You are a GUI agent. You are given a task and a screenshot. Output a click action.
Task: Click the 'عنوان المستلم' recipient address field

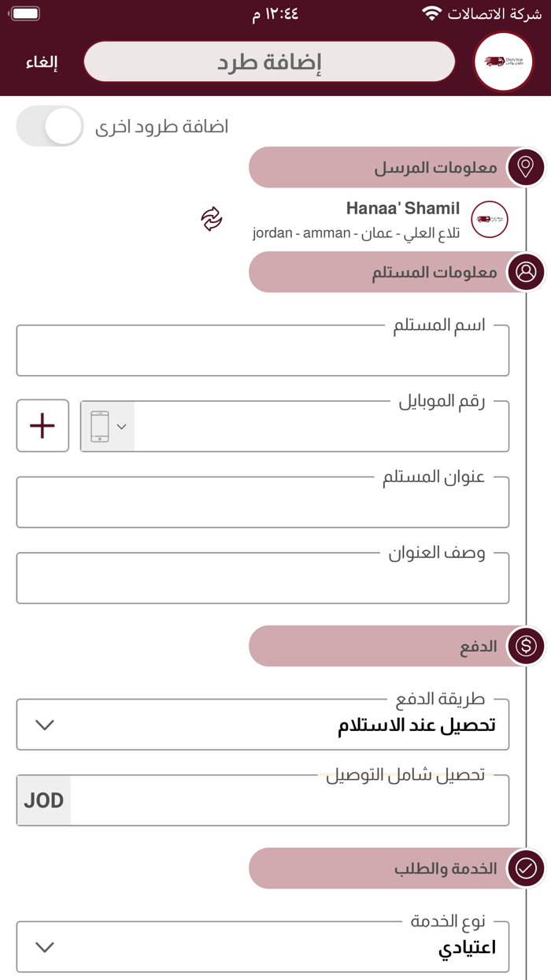tap(263, 502)
